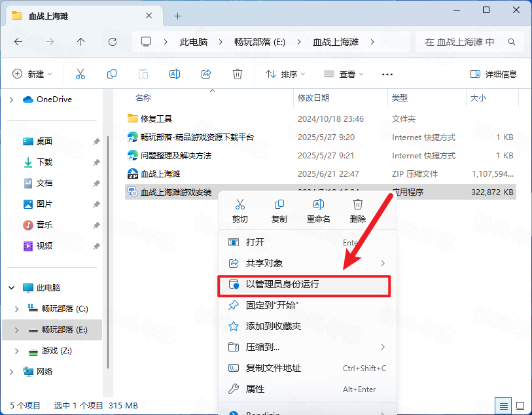Open 下载 in the sidebar
532x415 pixels.
tap(44, 162)
